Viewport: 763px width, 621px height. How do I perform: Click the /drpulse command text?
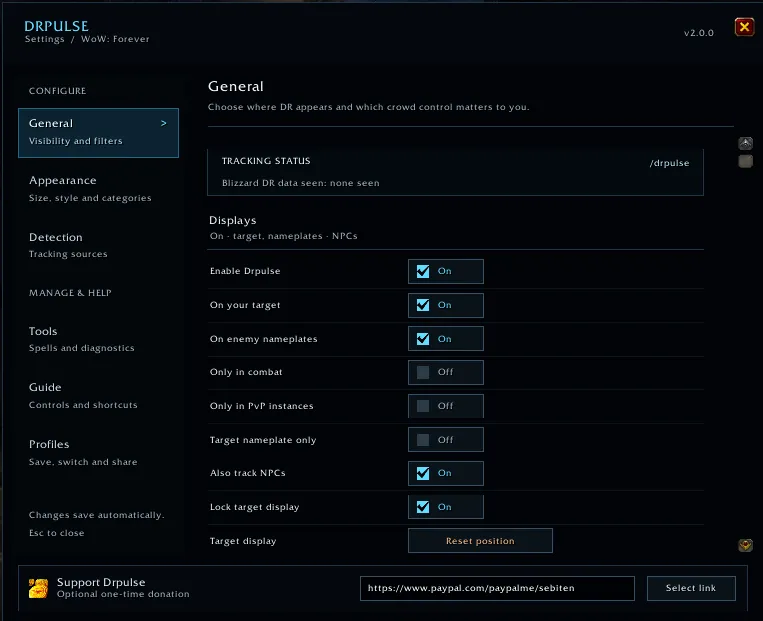[x=670, y=163]
